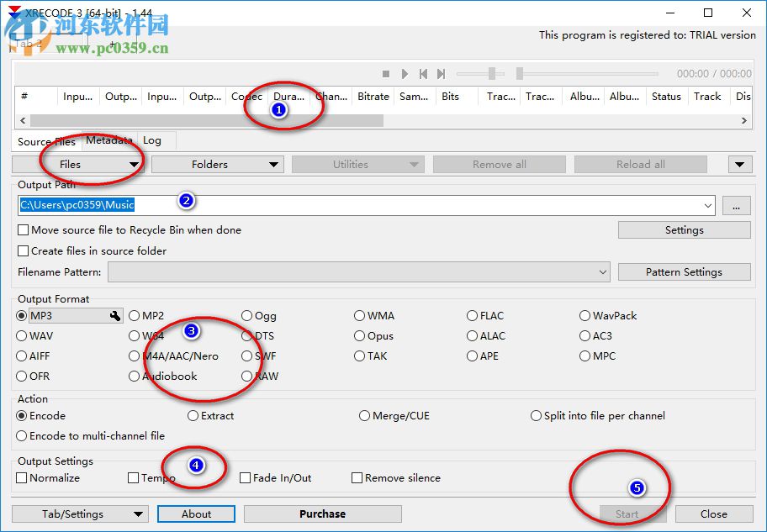Open Pattern Settings
The image size is (767, 532).
tap(685, 271)
